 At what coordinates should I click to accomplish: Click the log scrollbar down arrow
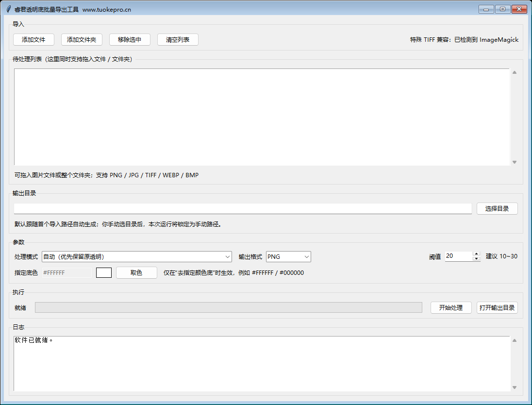coord(515,388)
